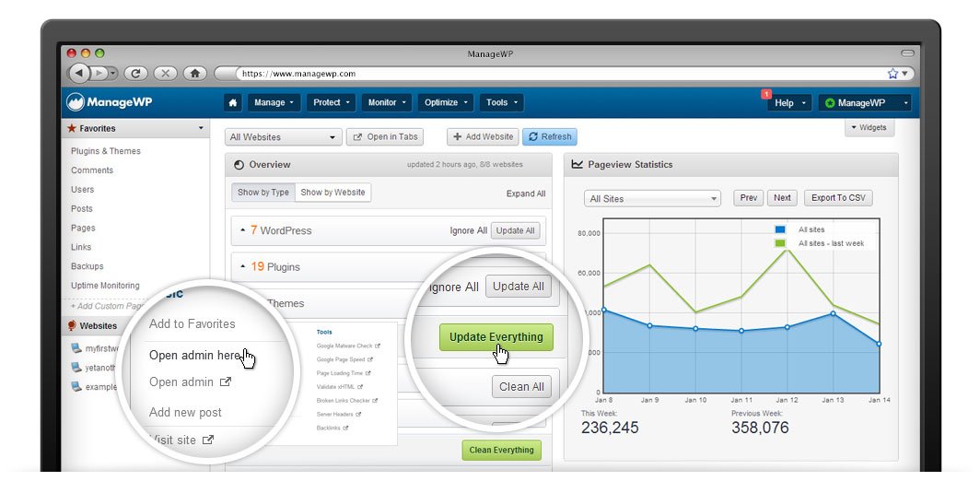The image size is (980, 493).
Task: Open the All Sites chart selector
Action: click(x=652, y=198)
